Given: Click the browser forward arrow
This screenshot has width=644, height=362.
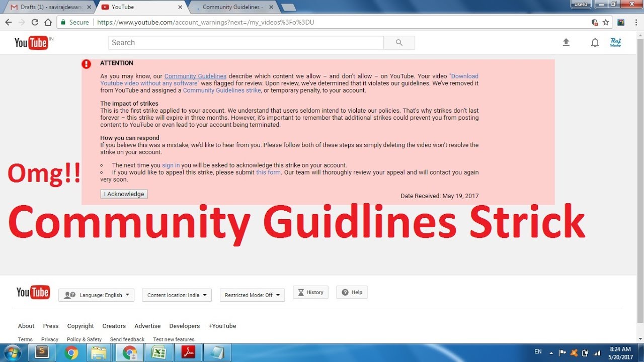Looking at the screenshot, I should pyautogui.click(x=22, y=22).
